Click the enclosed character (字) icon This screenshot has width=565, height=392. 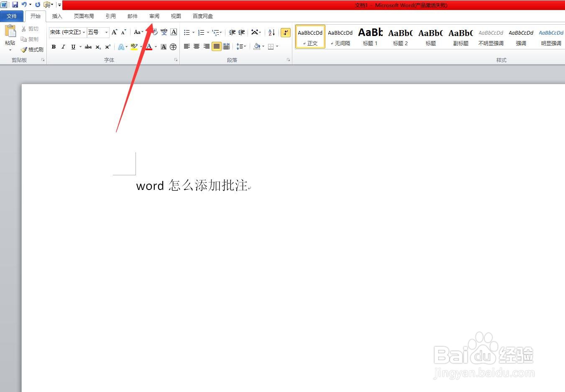(x=173, y=47)
